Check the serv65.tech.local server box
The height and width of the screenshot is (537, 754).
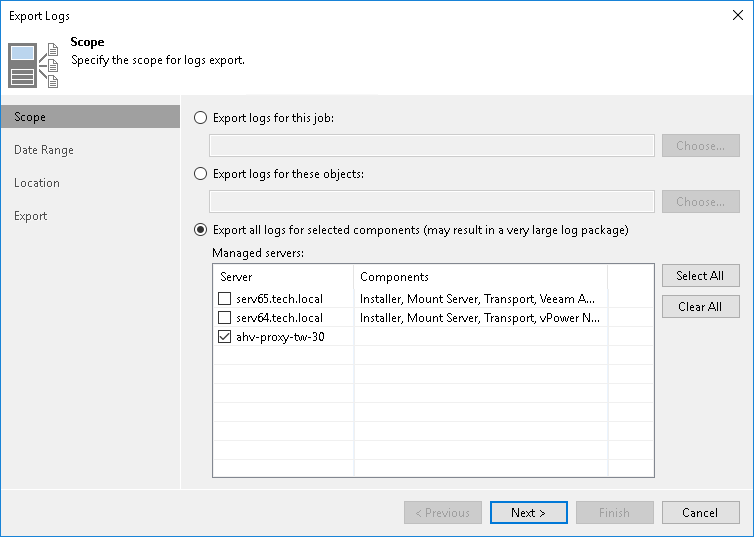coord(225,299)
